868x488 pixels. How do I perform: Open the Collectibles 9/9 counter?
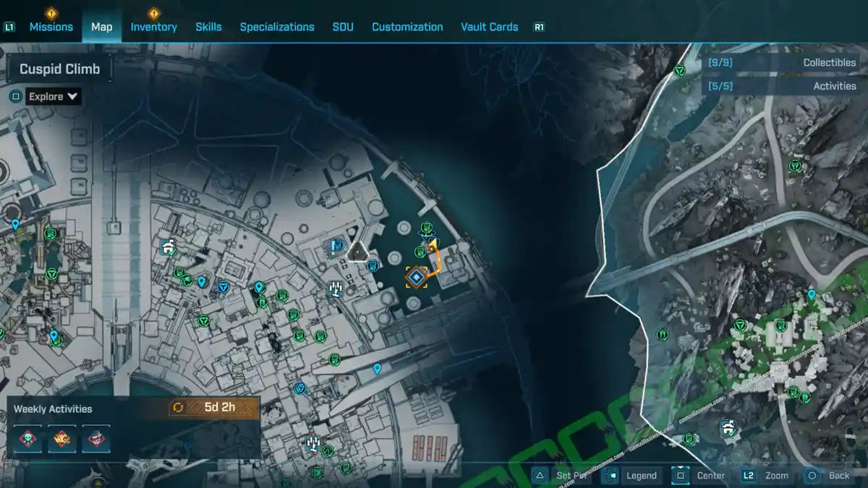[x=783, y=62]
